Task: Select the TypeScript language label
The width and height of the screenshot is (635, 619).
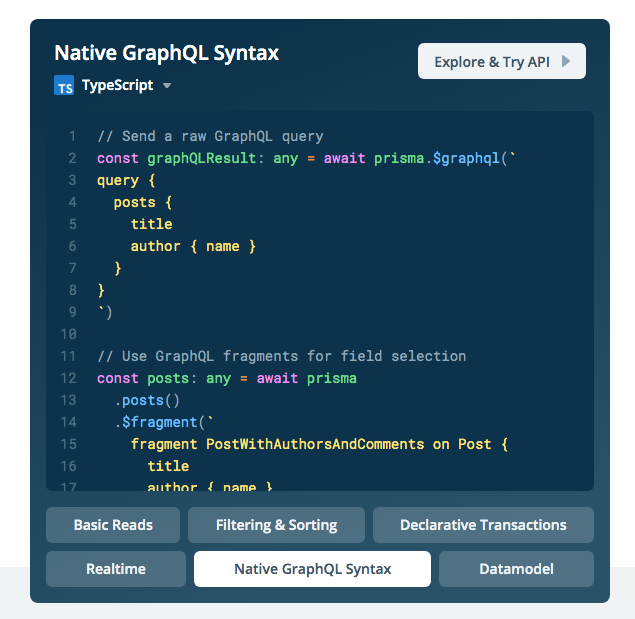Action: point(117,85)
